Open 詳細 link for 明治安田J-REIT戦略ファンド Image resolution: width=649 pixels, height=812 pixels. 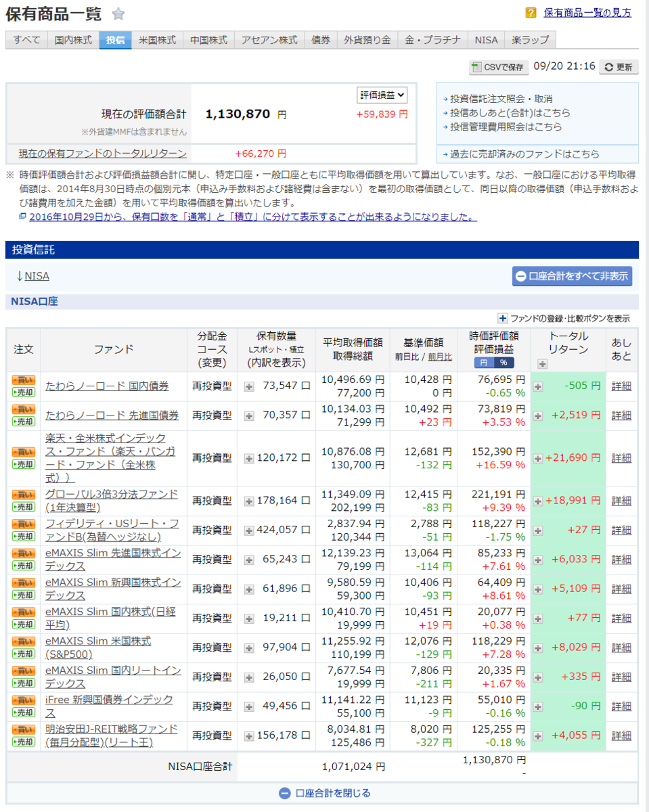[x=621, y=736]
